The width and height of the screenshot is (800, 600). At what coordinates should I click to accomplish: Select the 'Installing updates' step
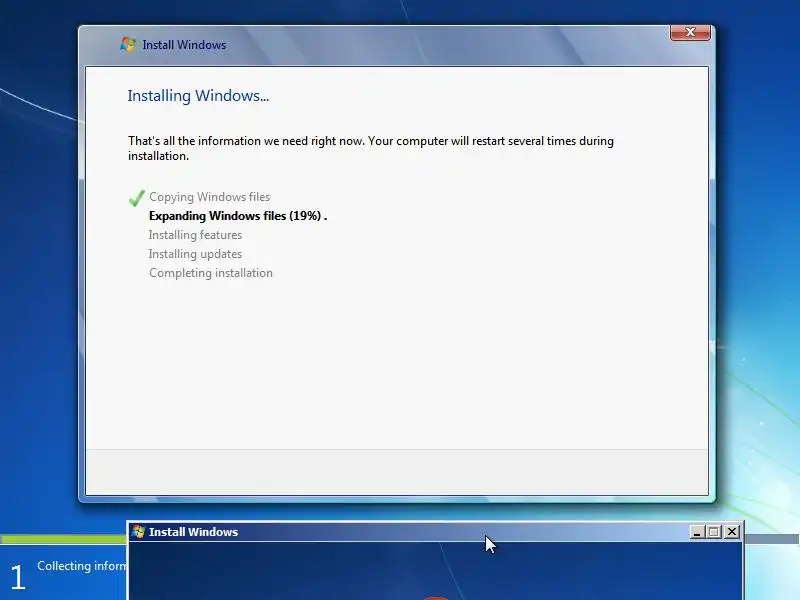click(x=195, y=254)
